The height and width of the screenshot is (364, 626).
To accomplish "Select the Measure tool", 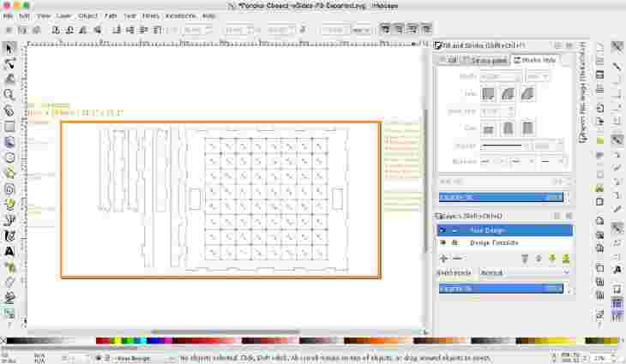I will click(9, 110).
